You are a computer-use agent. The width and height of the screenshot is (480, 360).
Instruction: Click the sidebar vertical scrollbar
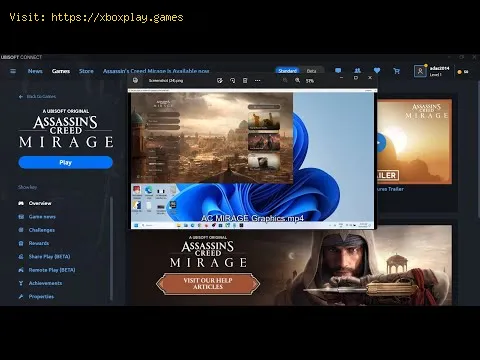click(x=111, y=248)
